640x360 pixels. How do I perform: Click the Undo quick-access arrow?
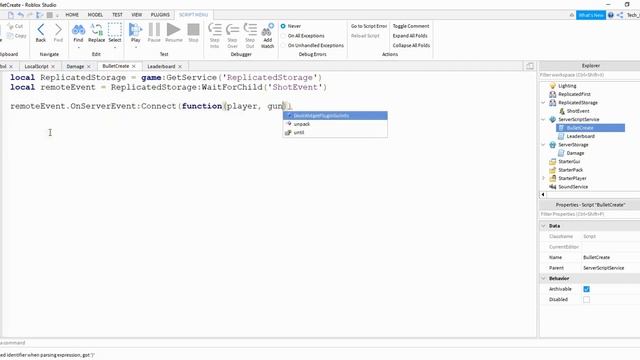[20, 15]
